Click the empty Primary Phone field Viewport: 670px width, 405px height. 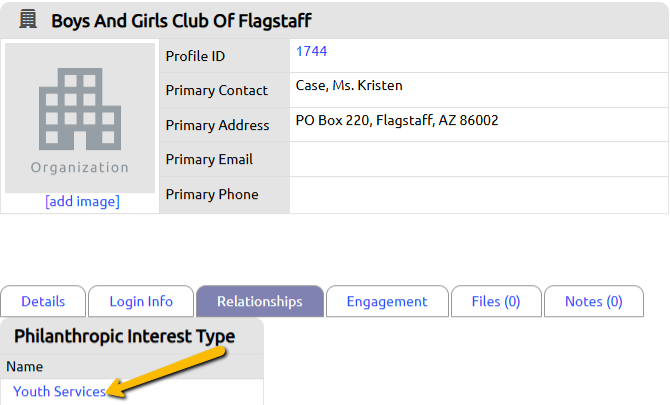[x=479, y=195]
